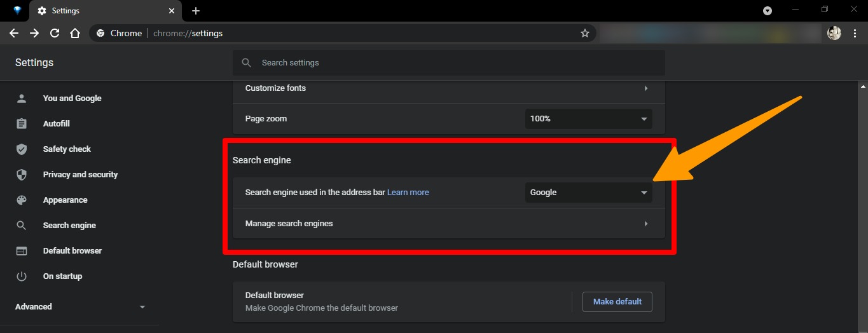Open Safety check section

[67, 149]
